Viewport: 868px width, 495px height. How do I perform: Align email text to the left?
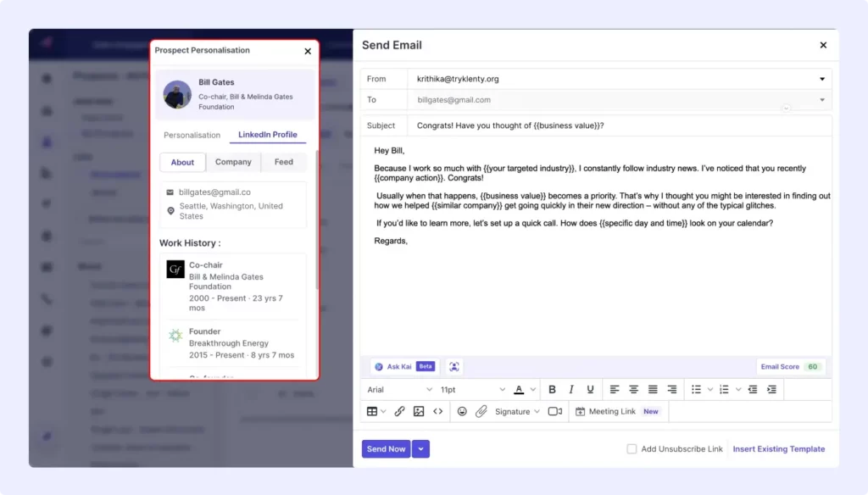tap(615, 389)
